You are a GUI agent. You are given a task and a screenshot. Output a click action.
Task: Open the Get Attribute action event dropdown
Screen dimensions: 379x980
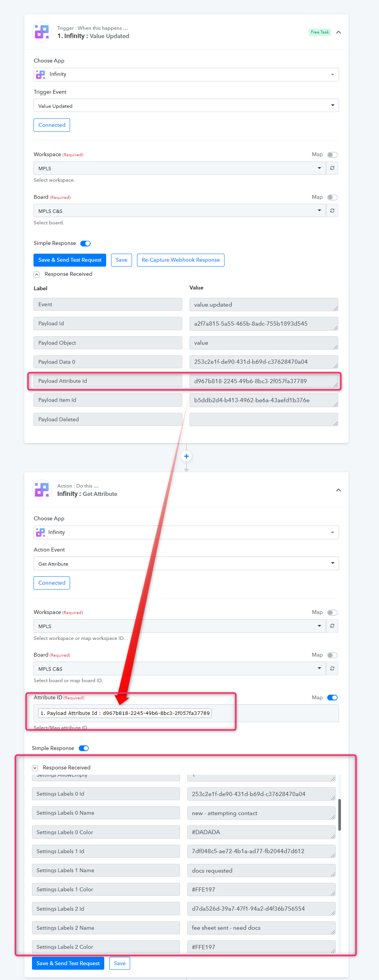click(x=186, y=563)
